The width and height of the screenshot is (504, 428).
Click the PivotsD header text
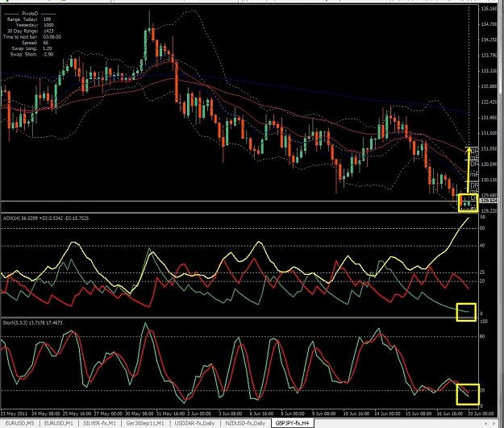click(30, 14)
